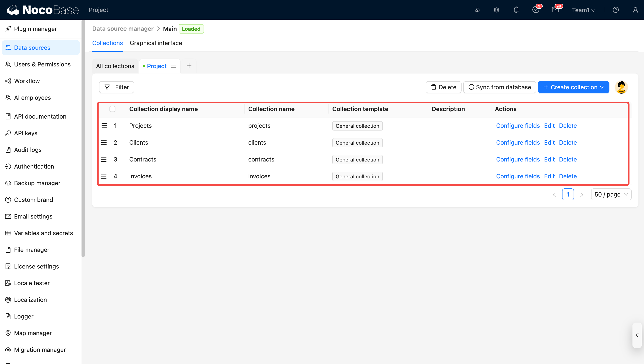
Task: Select the All collections tab
Action: point(115,66)
